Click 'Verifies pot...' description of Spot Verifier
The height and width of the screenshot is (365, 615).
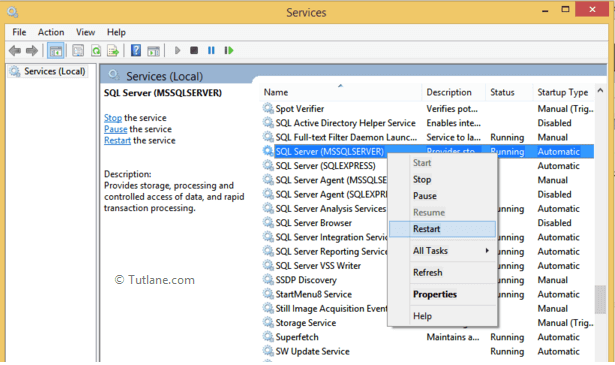(x=452, y=109)
